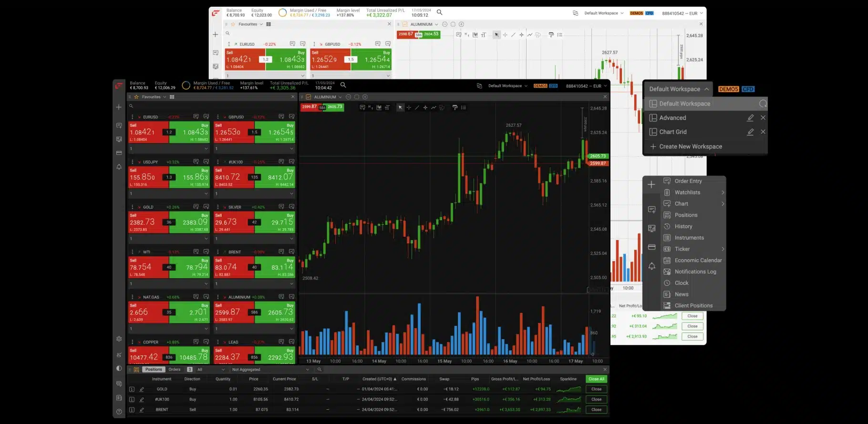Click Close All button in positions panel

pos(596,379)
